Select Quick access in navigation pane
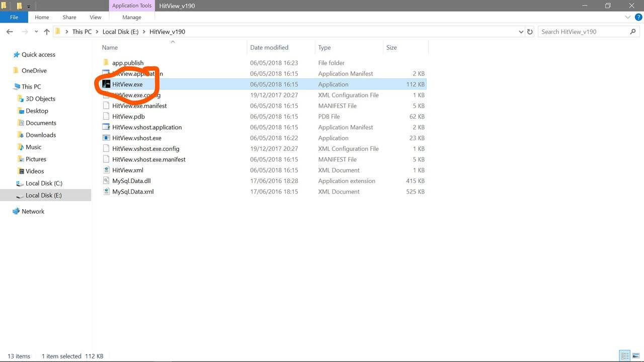 [38, 55]
